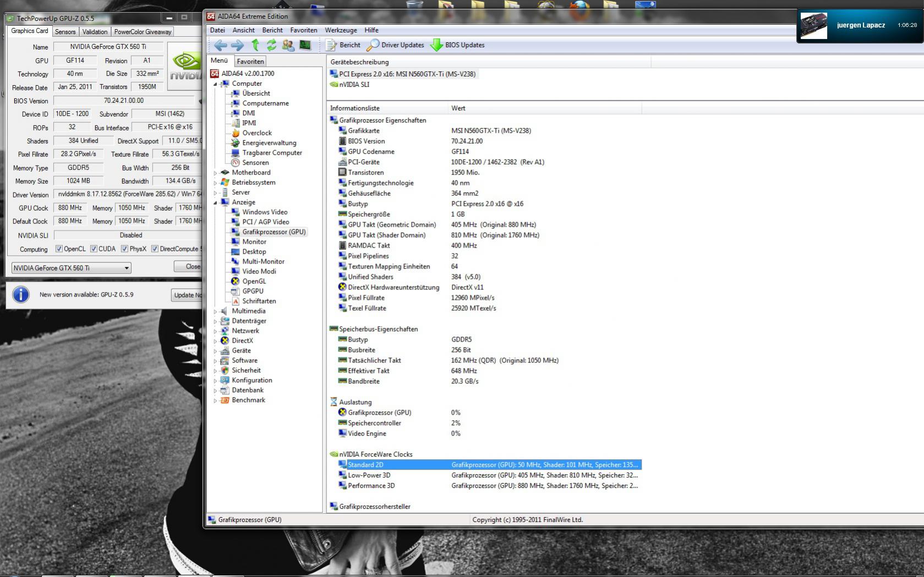Screen dimensions: 924x577
Task: Collapse the Computer tree node
Action: click(215, 84)
